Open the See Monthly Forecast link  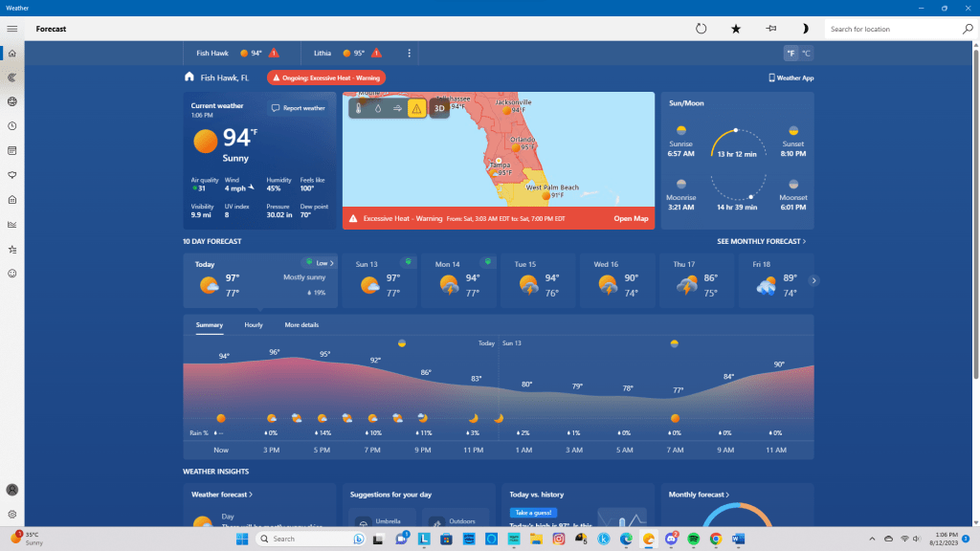coord(761,242)
